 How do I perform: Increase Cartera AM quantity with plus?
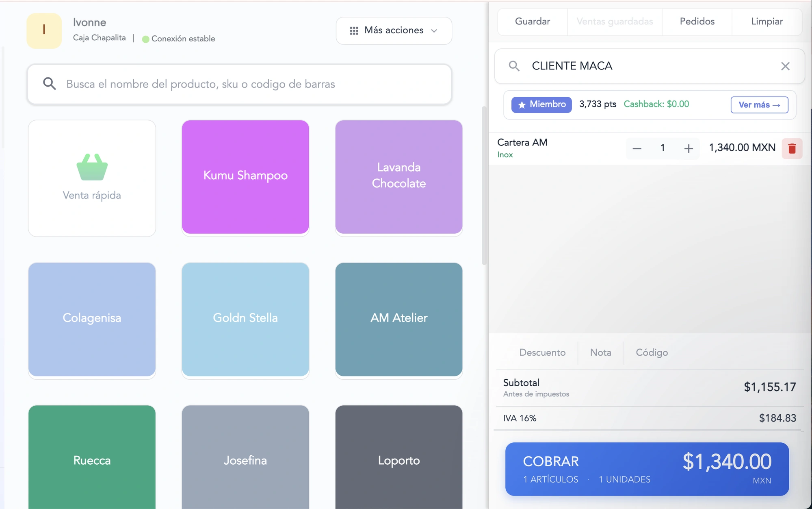pyautogui.click(x=688, y=148)
